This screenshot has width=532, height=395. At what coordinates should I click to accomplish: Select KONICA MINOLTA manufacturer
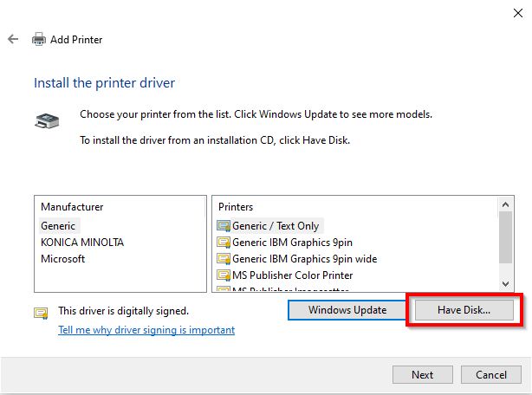[82, 242]
